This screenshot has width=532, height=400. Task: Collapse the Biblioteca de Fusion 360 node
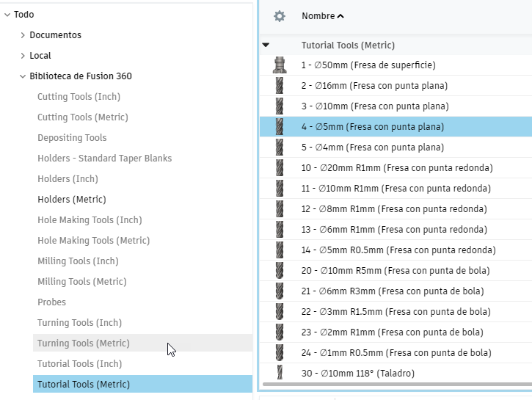tap(23, 76)
